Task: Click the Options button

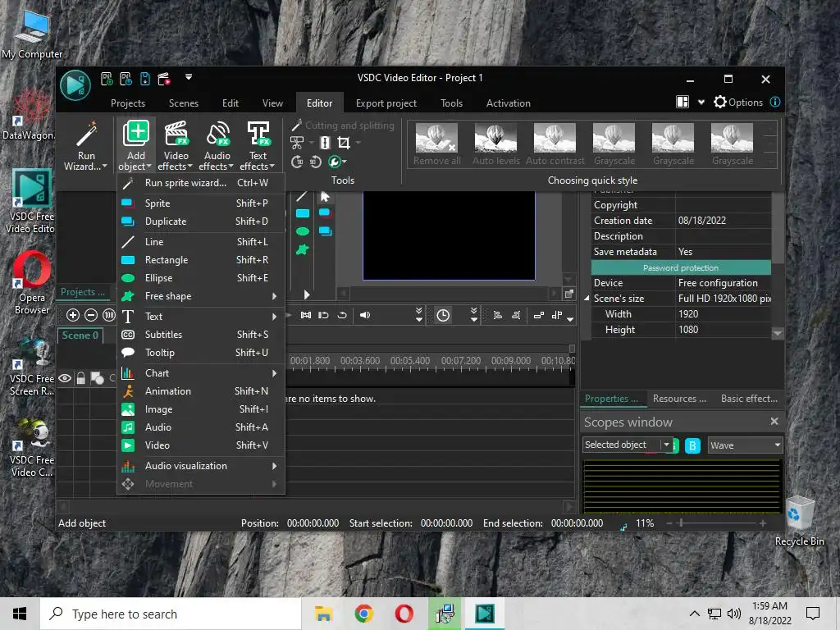Action: point(738,102)
